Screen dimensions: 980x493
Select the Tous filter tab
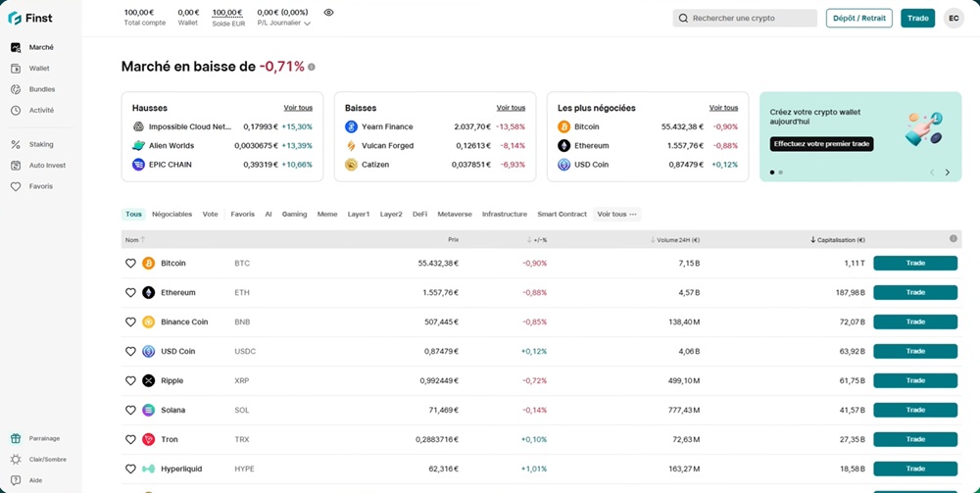coord(133,215)
